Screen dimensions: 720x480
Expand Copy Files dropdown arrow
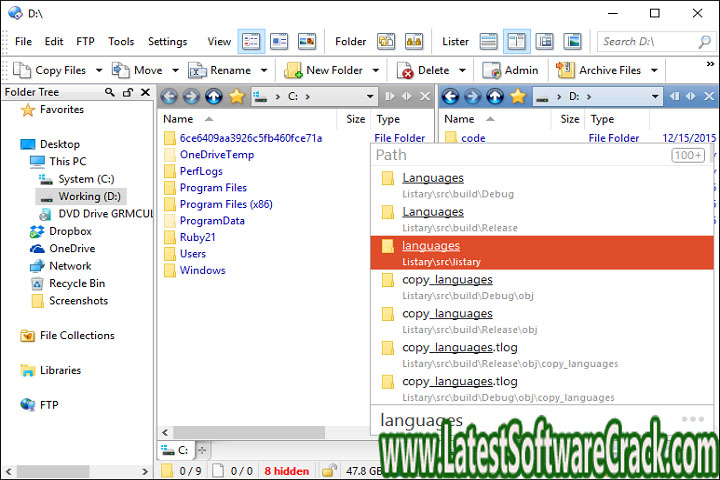99,71
